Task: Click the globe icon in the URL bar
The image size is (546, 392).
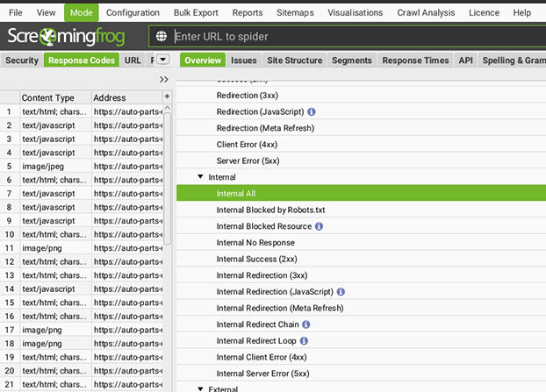Action: (161, 37)
